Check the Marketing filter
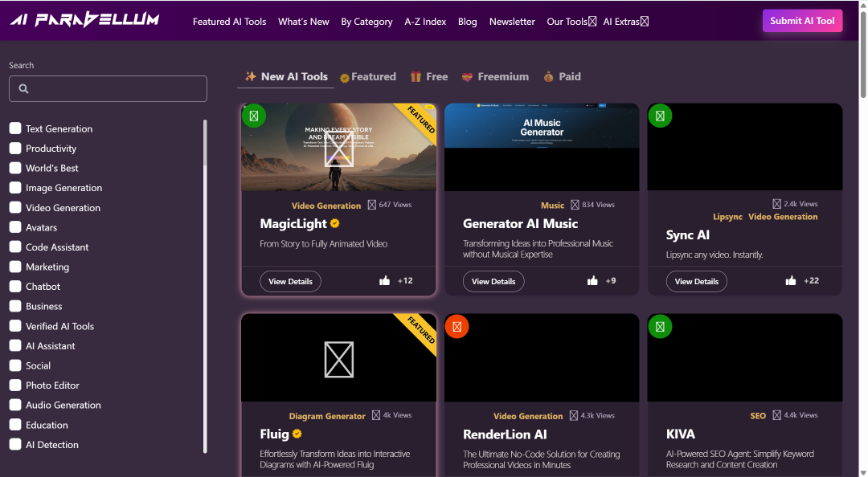Image resolution: width=868 pixels, height=477 pixels. point(15,267)
